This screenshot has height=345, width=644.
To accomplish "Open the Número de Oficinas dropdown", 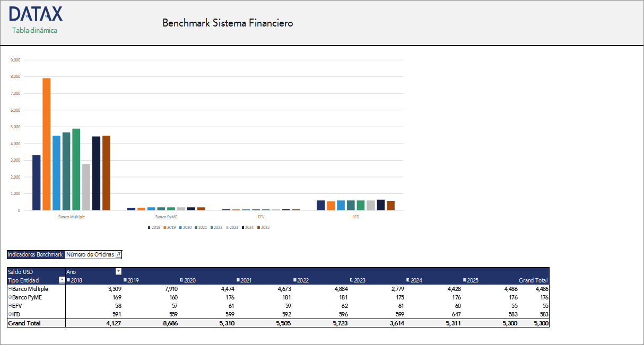I will point(93,254).
